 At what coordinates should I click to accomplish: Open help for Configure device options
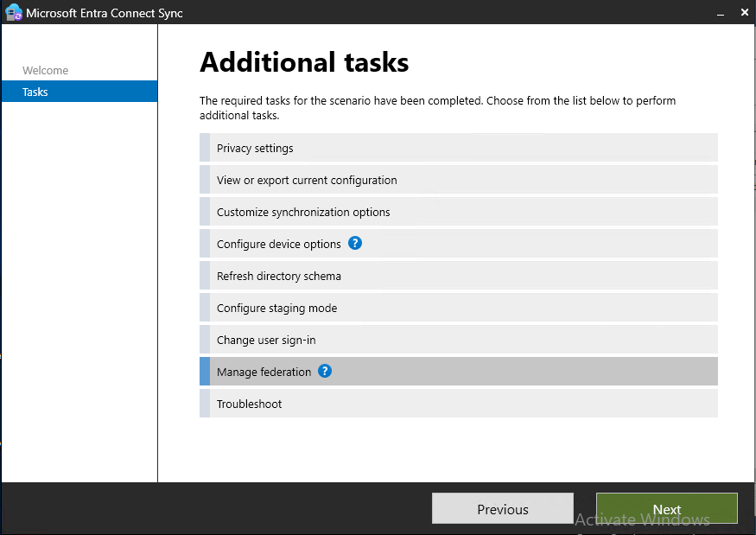coord(355,244)
